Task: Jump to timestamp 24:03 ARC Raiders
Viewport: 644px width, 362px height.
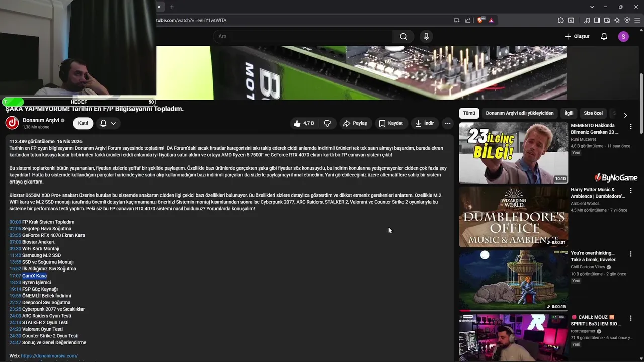Action: point(15,316)
